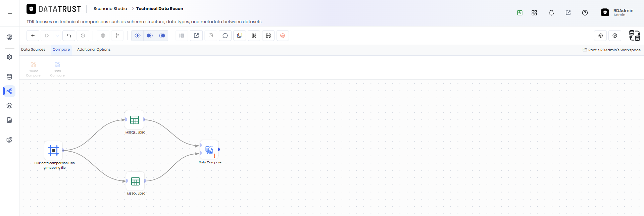Click the layers icon in left sidebar

click(x=9, y=106)
